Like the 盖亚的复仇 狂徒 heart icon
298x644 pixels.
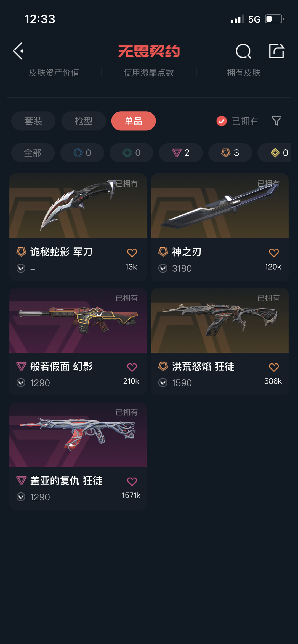[132, 481]
